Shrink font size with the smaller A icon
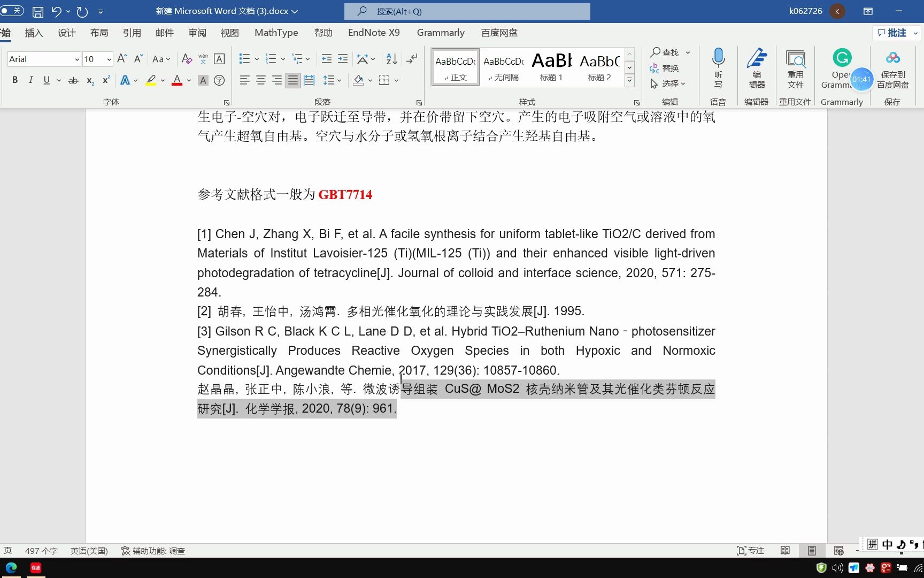This screenshot has width=924, height=578. (x=138, y=58)
